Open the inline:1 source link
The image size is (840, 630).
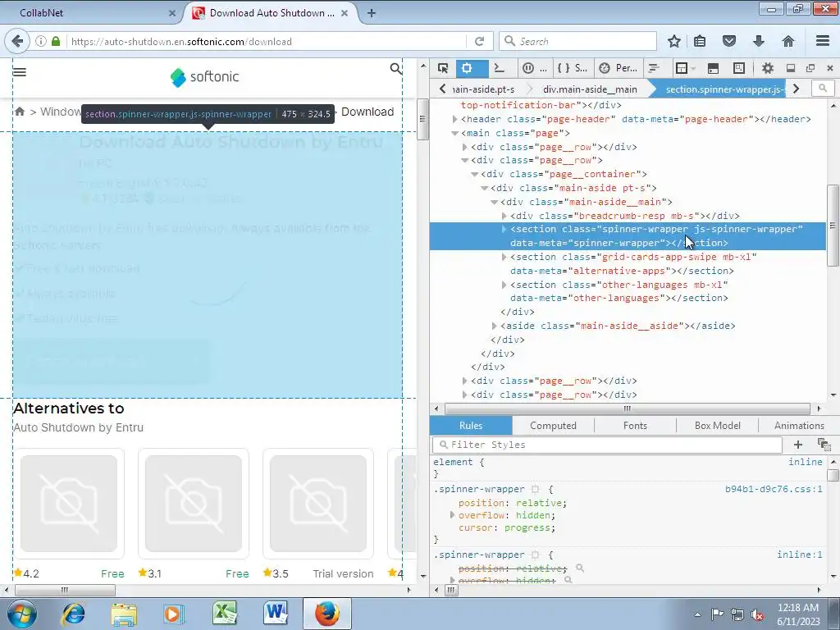pyautogui.click(x=799, y=555)
